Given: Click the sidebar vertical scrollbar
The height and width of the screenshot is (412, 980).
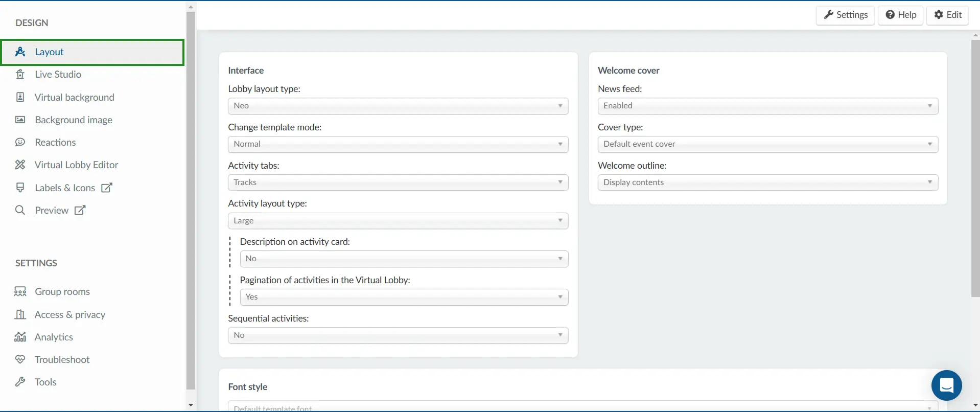Looking at the screenshot, I should click(x=191, y=200).
